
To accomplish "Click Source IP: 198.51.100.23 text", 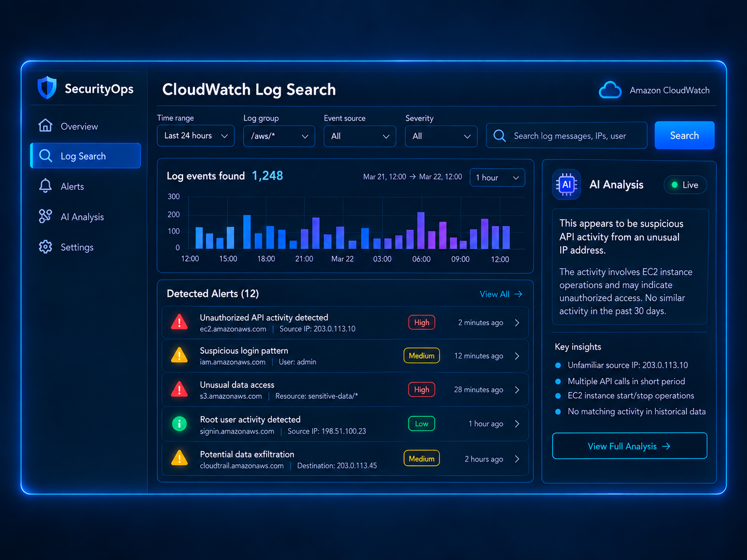I will [327, 431].
